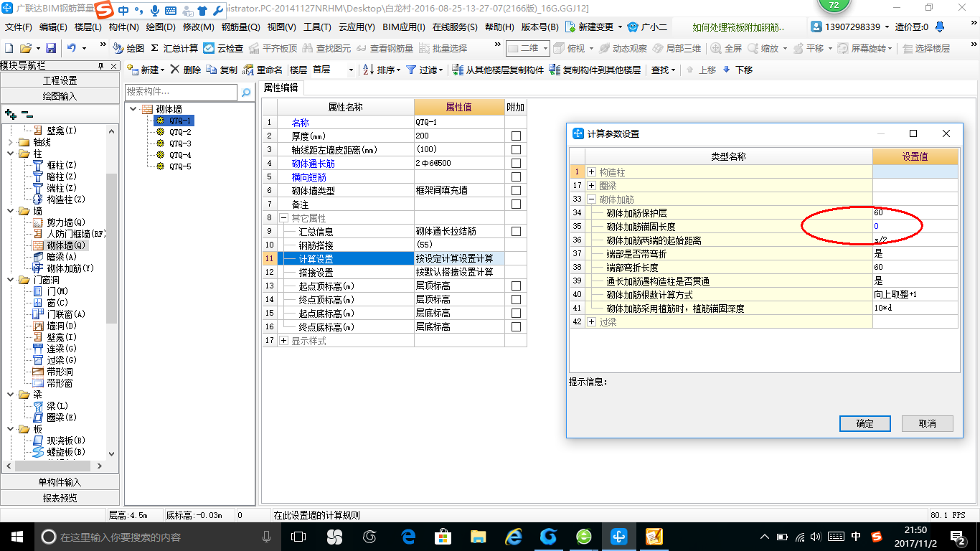Image resolution: width=980 pixels, height=551 pixels.
Task: Click the undo arrow icon
Action: [72, 48]
